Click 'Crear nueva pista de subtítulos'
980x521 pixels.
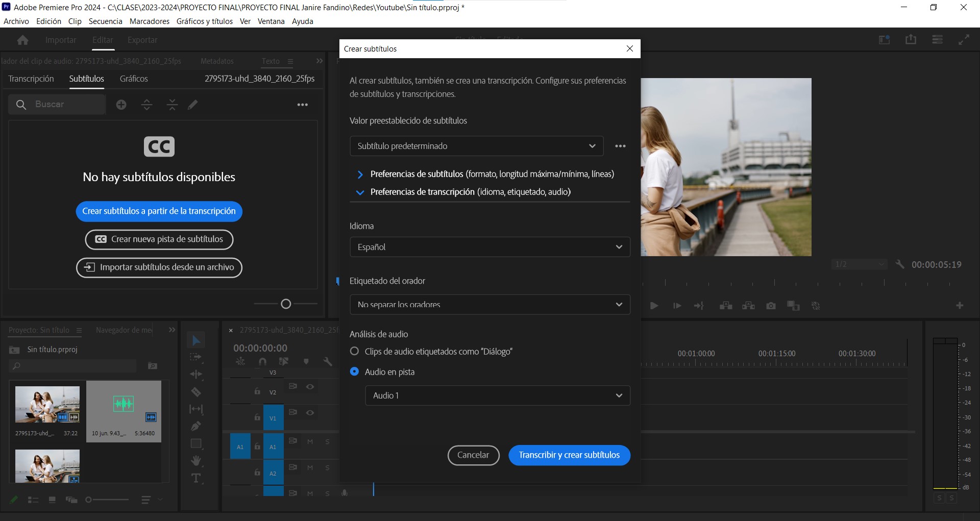pyautogui.click(x=159, y=239)
